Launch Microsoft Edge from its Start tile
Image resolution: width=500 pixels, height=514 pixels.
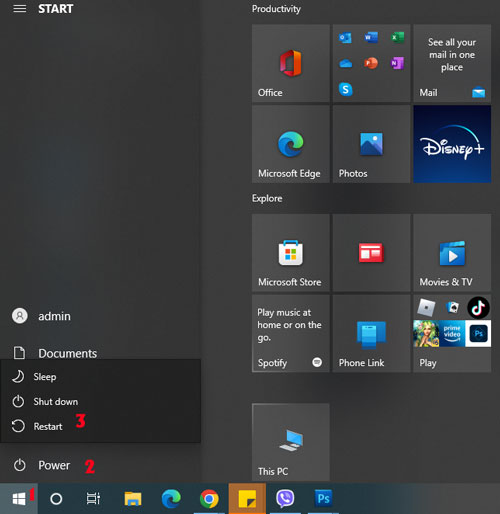(291, 144)
